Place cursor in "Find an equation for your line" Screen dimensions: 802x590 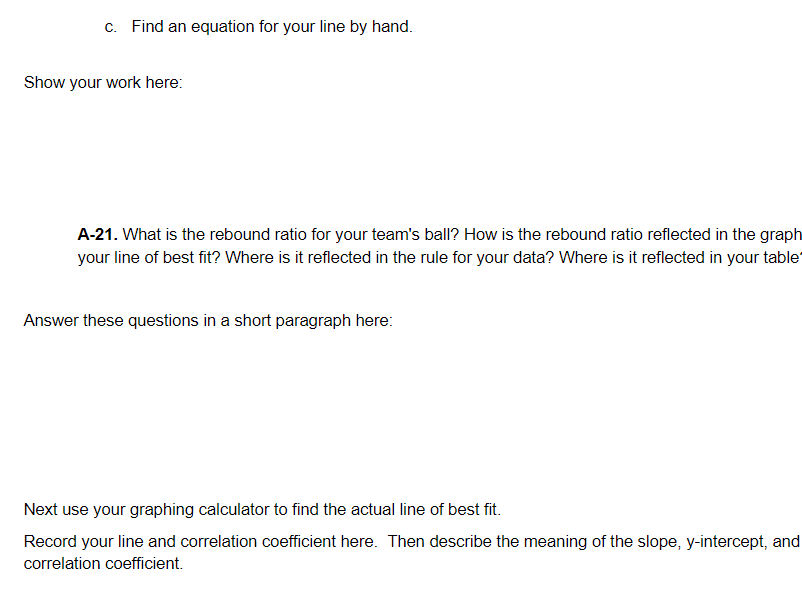[231, 27]
